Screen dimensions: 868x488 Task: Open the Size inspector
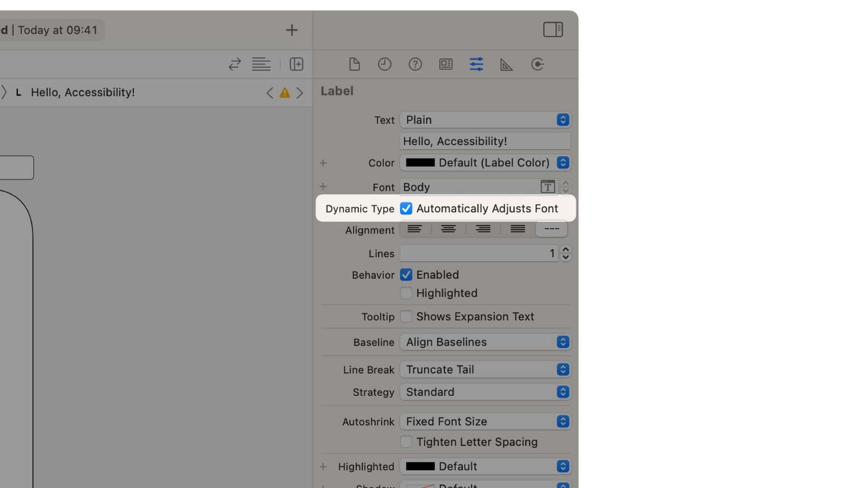[506, 64]
